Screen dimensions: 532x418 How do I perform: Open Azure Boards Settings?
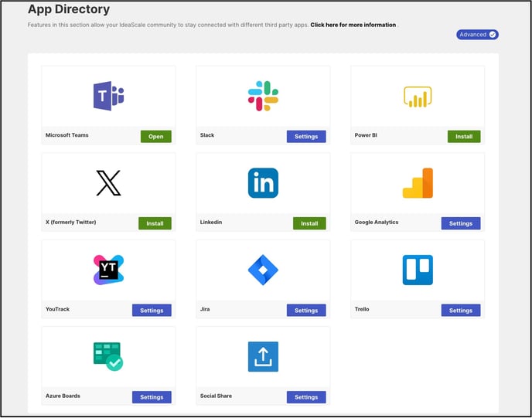pyautogui.click(x=152, y=397)
